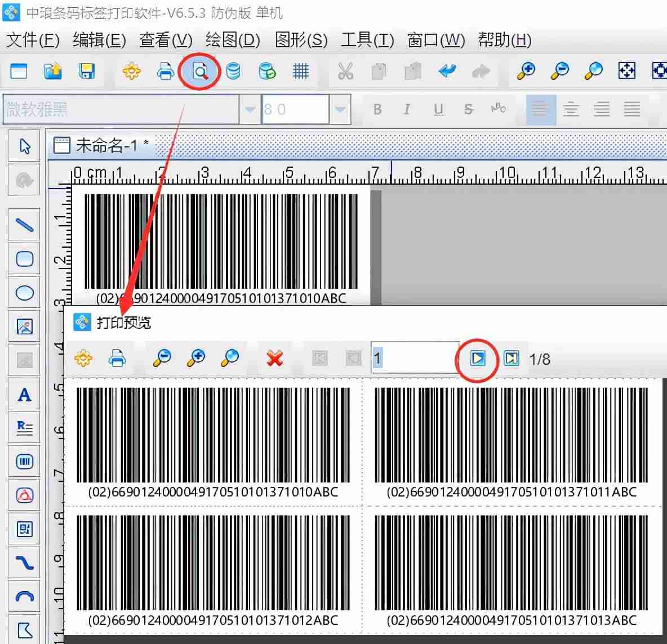667x644 pixels.
Task: Click the database settings icon
Action: tap(233, 71)
